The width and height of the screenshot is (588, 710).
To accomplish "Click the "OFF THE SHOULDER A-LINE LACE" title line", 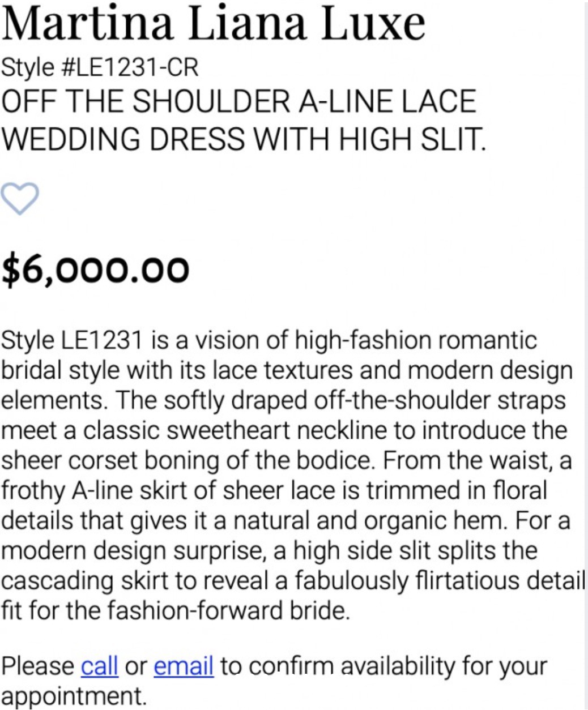I will [238, 102].
